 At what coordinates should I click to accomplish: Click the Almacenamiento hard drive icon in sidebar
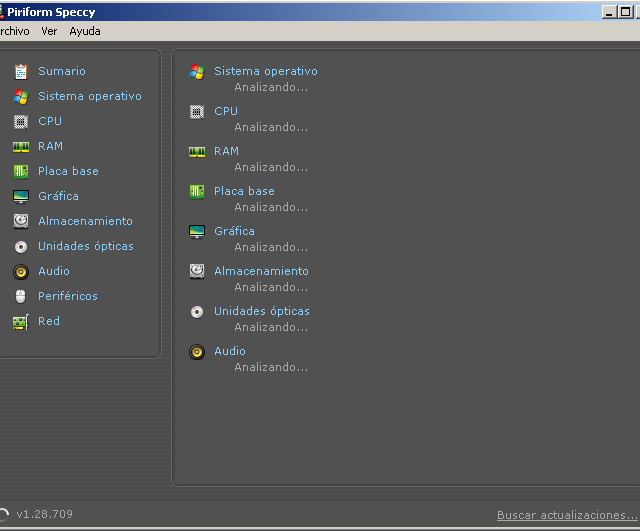[21, 222]
